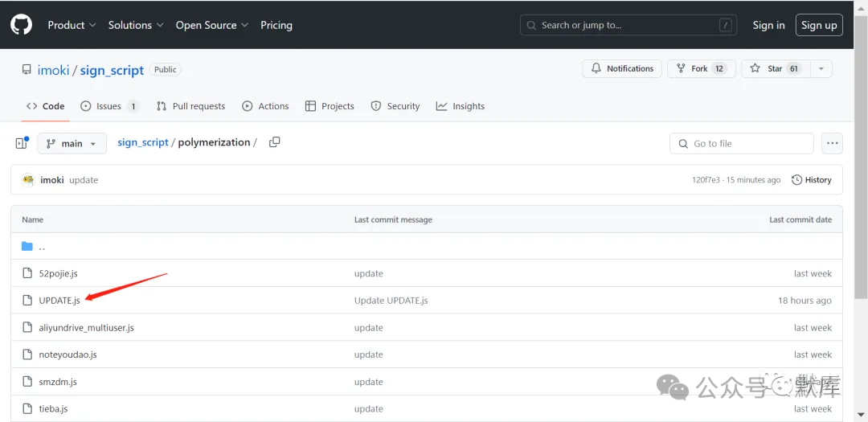Open the imoki commit author link
The height and width of the screenshot is (422, 868).
52,180
